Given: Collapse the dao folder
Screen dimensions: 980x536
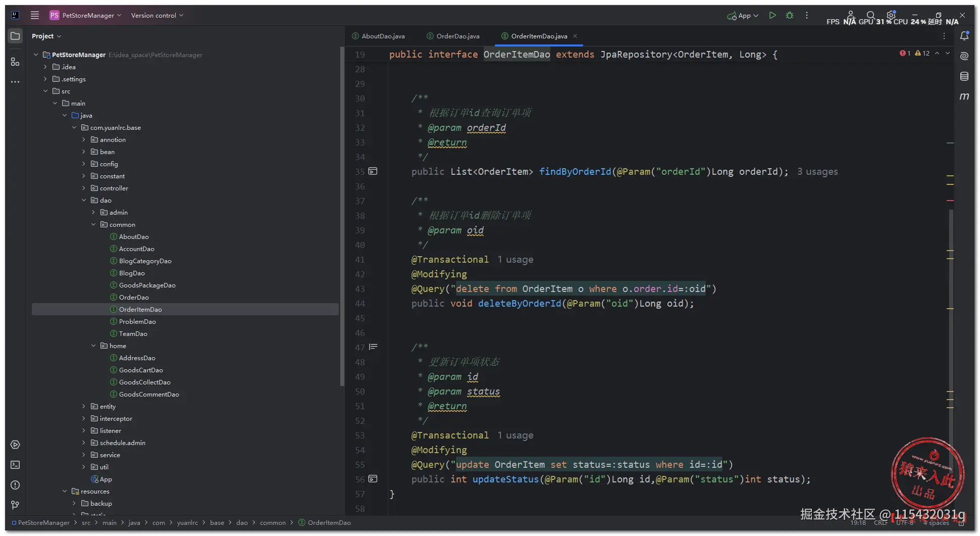Looking at the screenshot, I should click(84, 200).
